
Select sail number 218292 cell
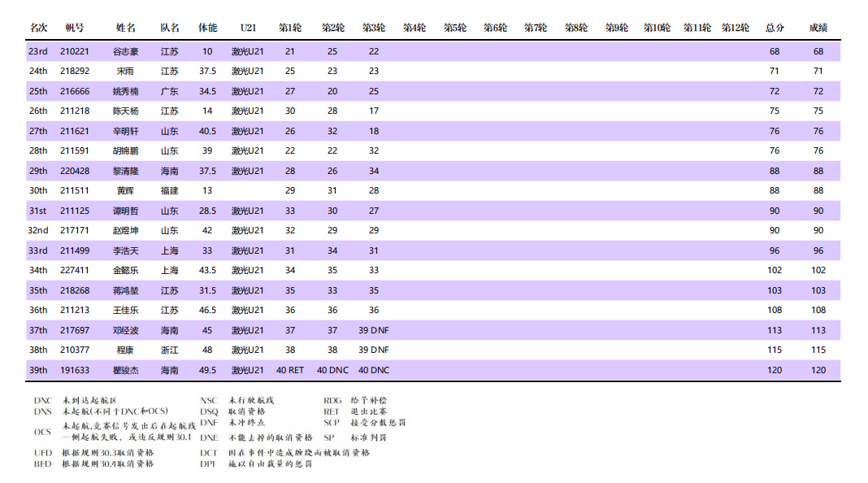75,72
